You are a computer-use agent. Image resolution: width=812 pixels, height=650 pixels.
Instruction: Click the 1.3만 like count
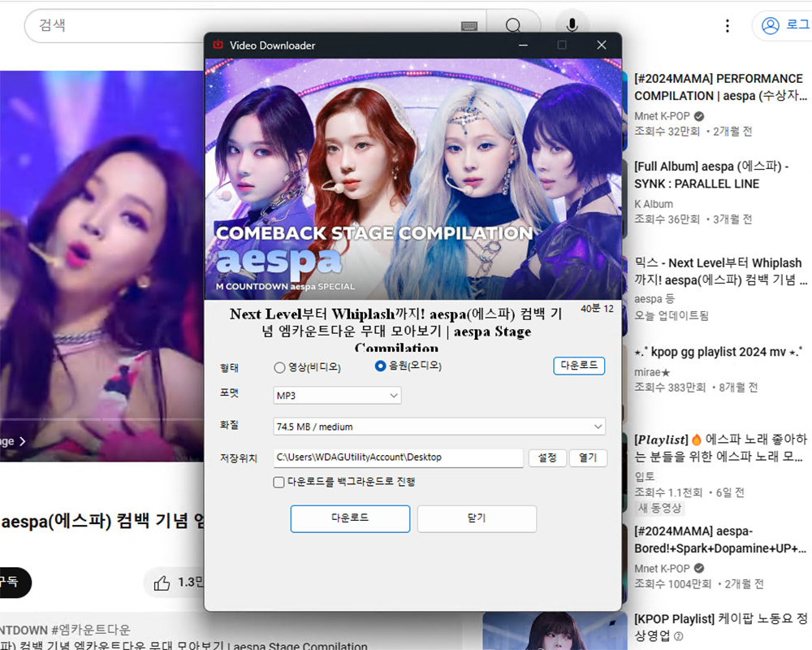click(x=191, y=583)
